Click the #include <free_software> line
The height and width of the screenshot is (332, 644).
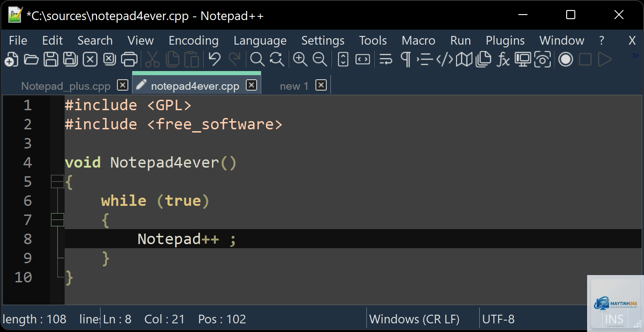(173, 124)
